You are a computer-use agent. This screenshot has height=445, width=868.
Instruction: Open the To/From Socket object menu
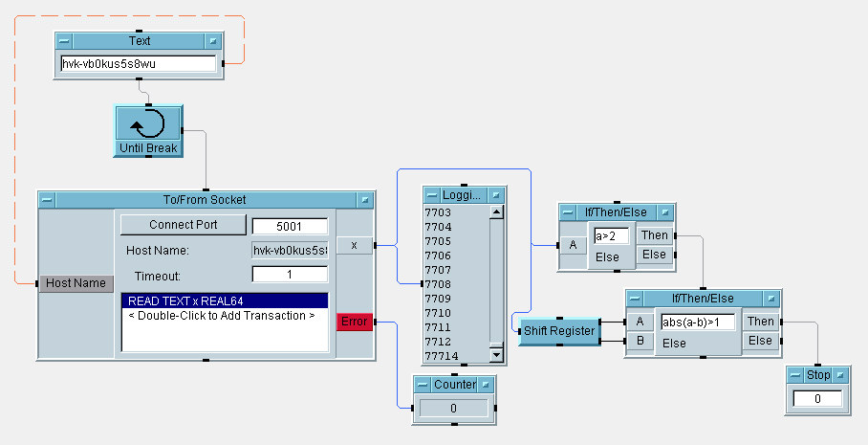point(47,200)
